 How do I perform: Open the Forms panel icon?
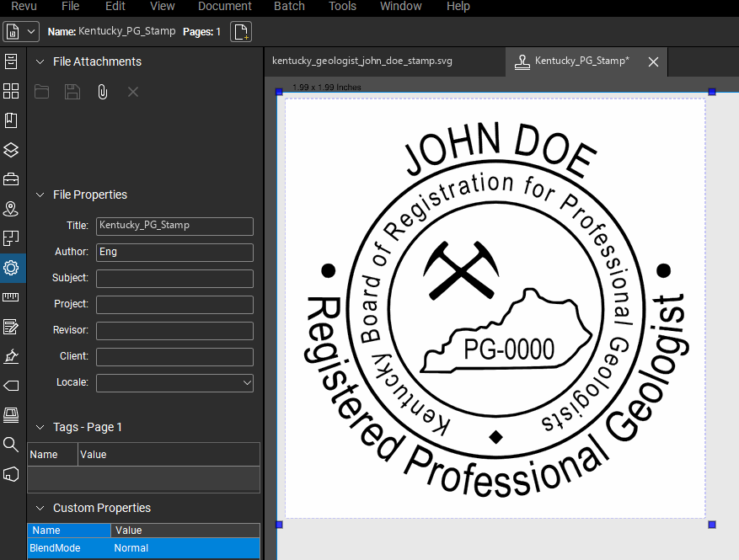click(11, 327)
